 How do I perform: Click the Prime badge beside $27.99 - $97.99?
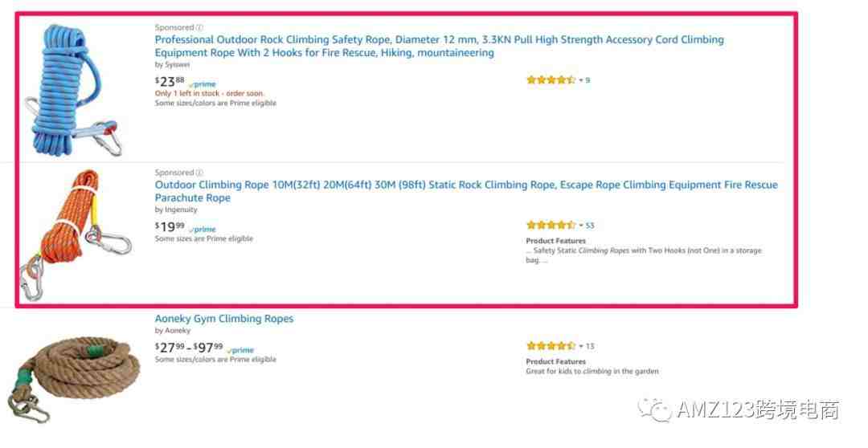tap(241, 350)
